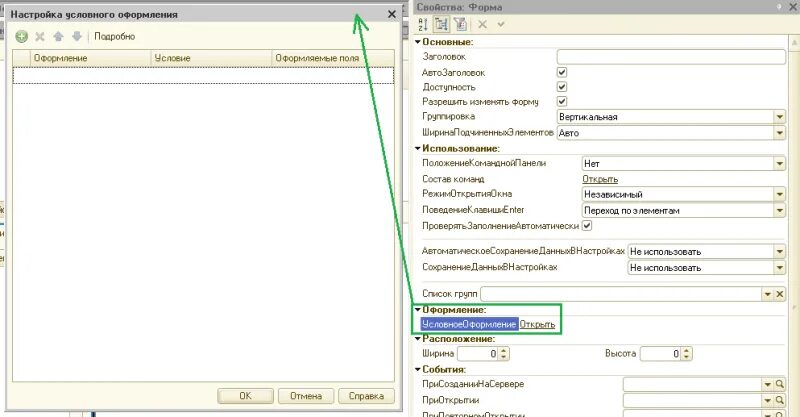Toggle sort by category icon in properties

441,24
